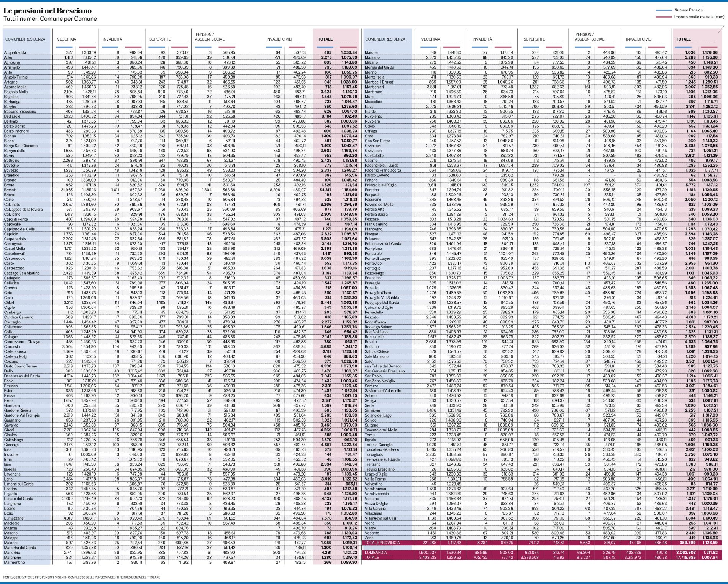Click the blue Numero Pensioni legend line
Viewport: 728px width, 584px height.
664,10
